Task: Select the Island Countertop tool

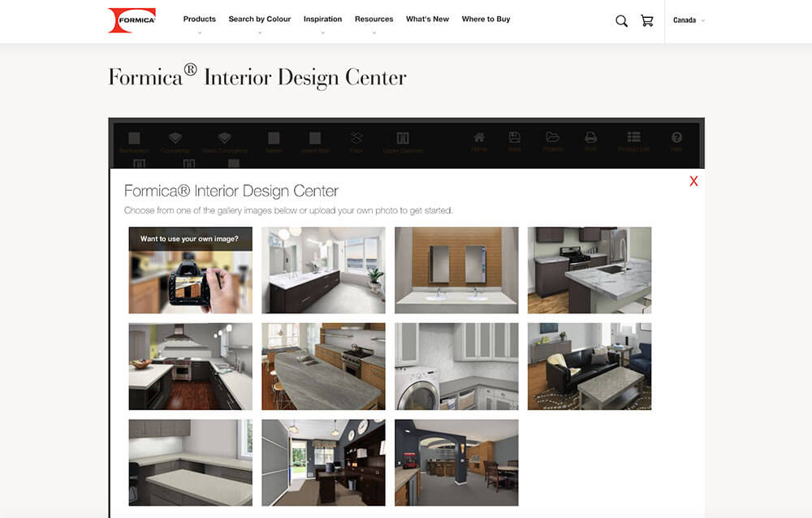Action: [x=224, y=140]
